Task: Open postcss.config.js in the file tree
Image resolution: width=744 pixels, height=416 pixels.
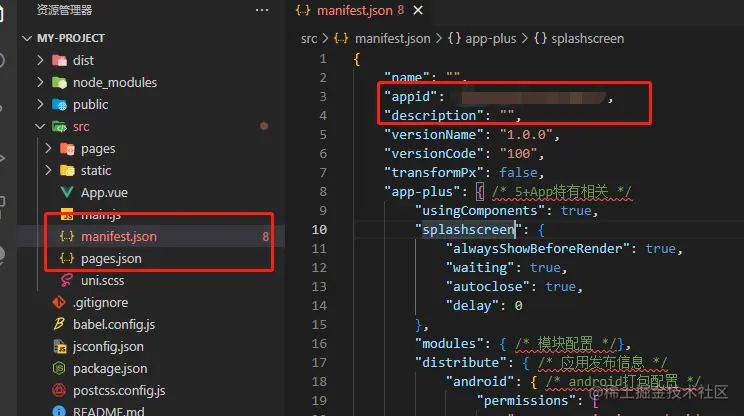Action: (x=119, y=390)
